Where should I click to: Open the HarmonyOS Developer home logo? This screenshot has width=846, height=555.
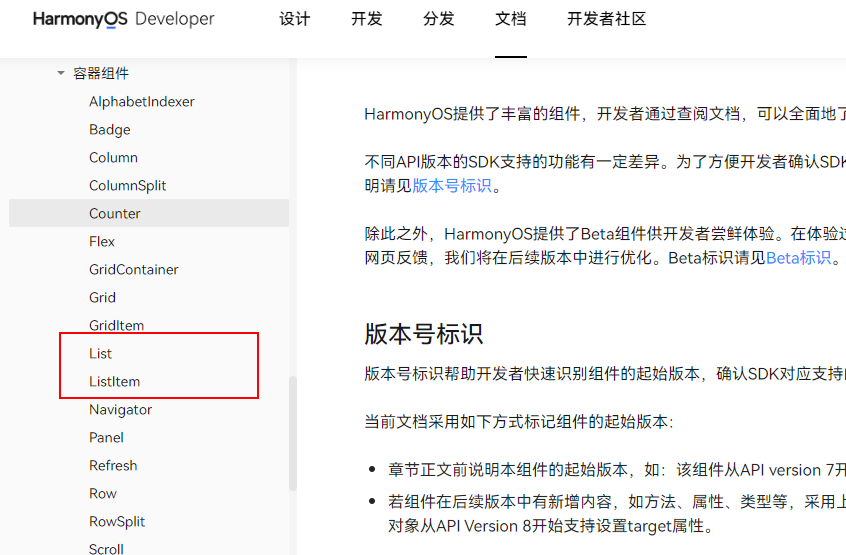point(124,19)
